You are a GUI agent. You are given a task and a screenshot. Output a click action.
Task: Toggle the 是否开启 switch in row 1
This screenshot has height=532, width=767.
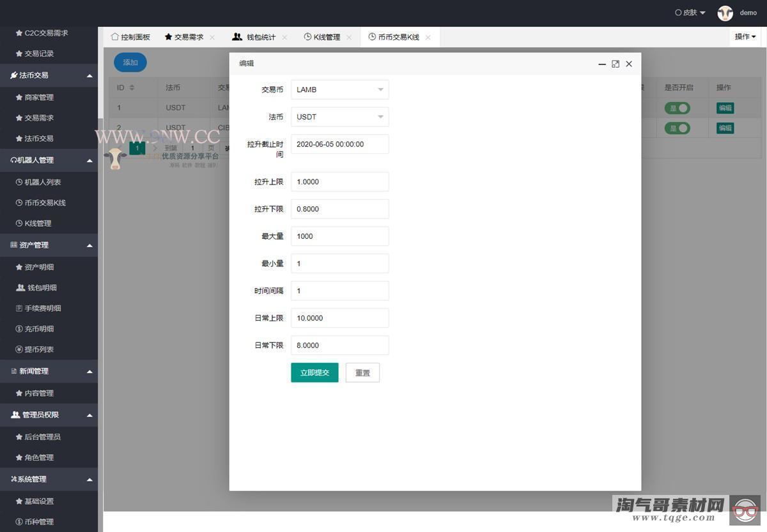(677, 108)
